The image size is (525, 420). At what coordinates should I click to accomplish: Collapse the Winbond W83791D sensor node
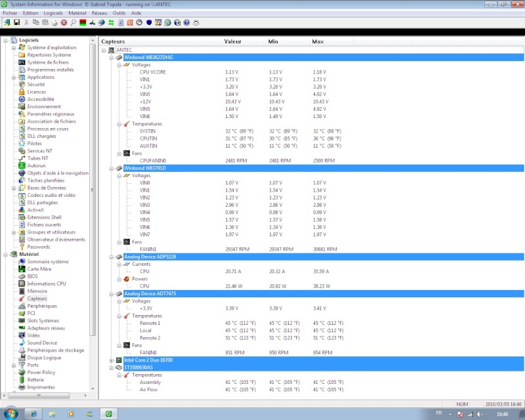tap(112, 169)
